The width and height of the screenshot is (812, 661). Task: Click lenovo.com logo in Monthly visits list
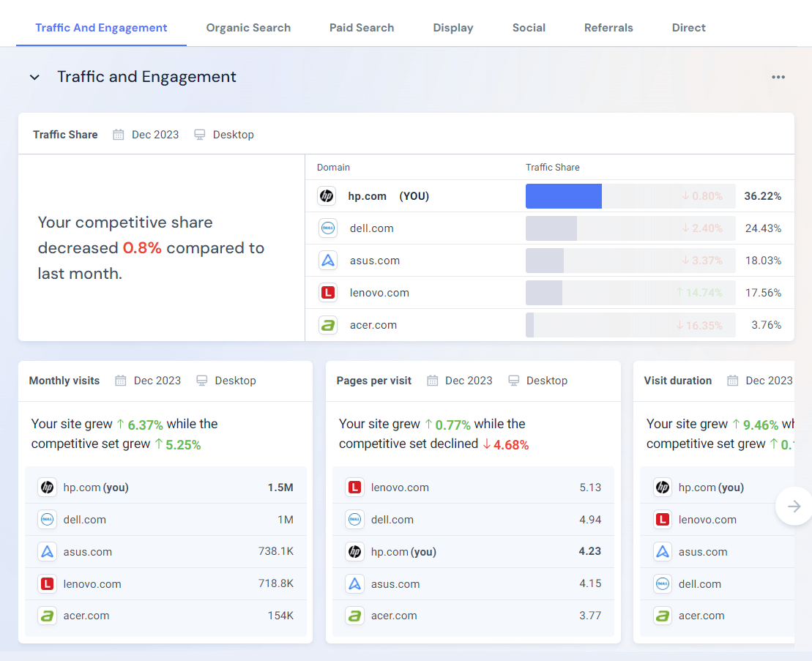click(x=47, y=584)
